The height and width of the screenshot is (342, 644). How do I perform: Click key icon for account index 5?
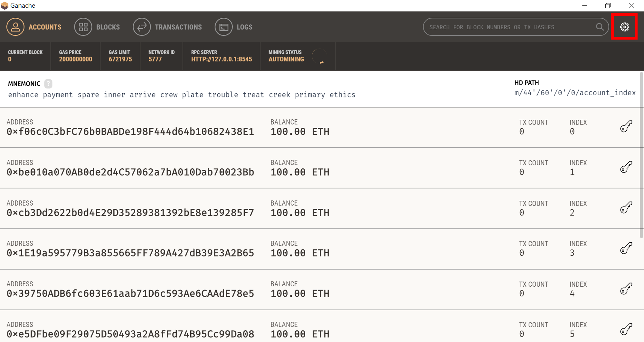tap(626, 329)
